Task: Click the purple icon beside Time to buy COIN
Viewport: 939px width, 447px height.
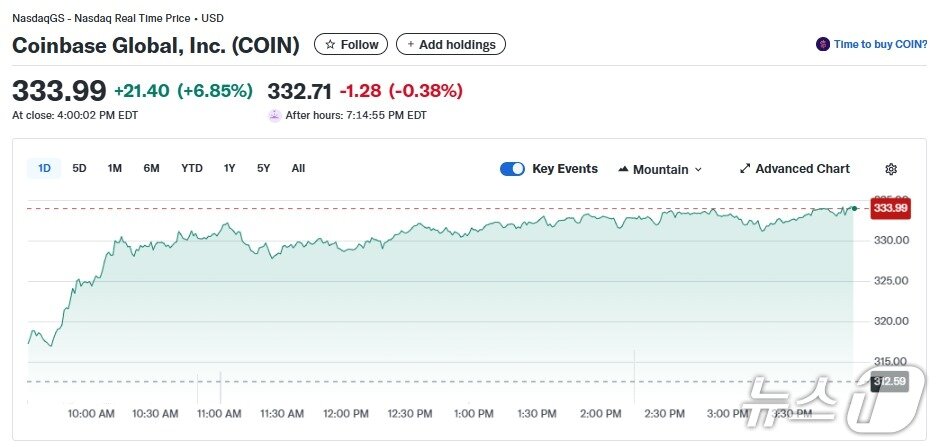Action: pos(823,44)
